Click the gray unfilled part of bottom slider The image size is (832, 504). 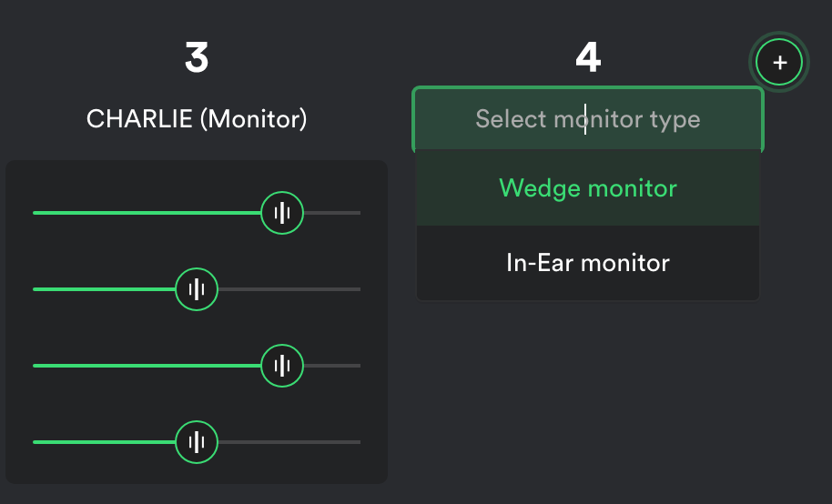291,442
